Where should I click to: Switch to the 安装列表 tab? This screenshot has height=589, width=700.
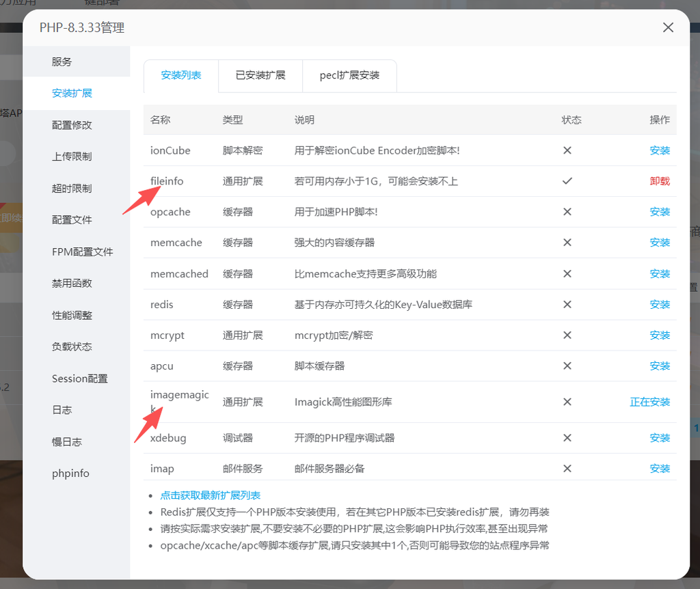180,75
